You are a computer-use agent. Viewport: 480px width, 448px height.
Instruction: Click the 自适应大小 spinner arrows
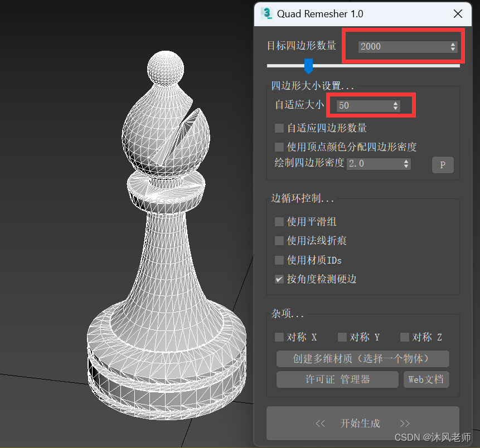tap(395, 105)
